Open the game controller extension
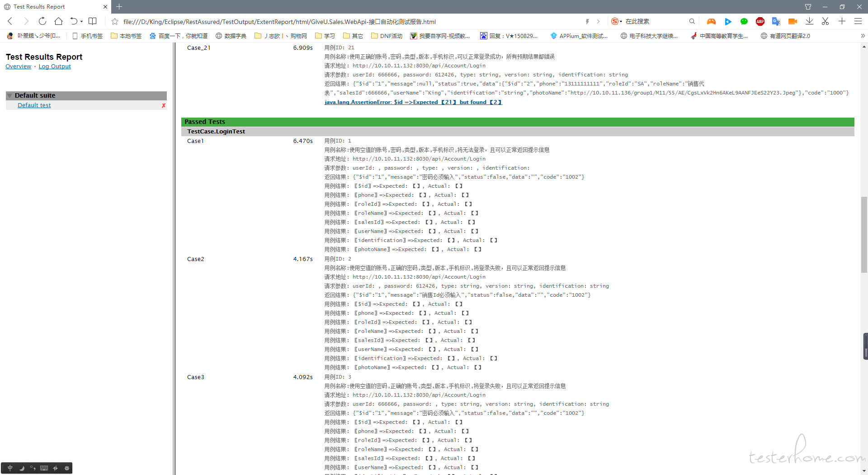Image resolution: width=868 pixels, height=475 pixels. click(x=711, y=21)
